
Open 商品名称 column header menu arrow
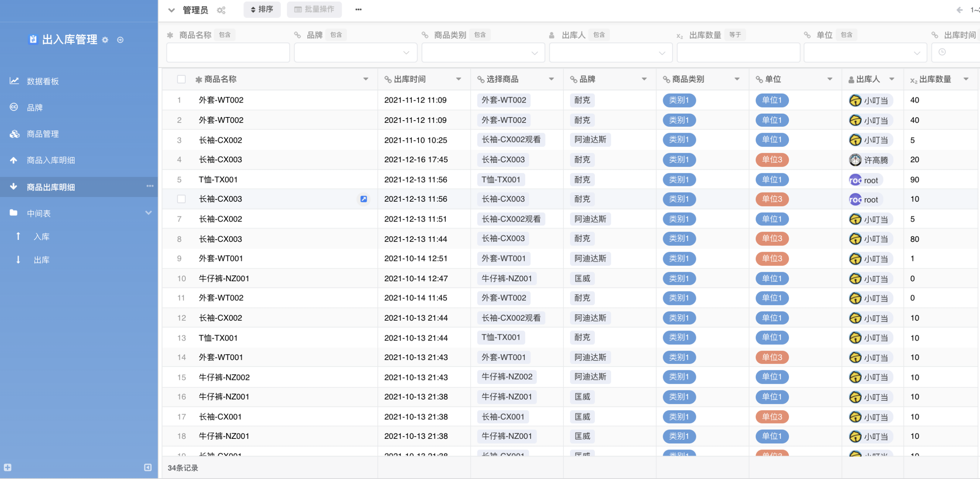[366, 79]
